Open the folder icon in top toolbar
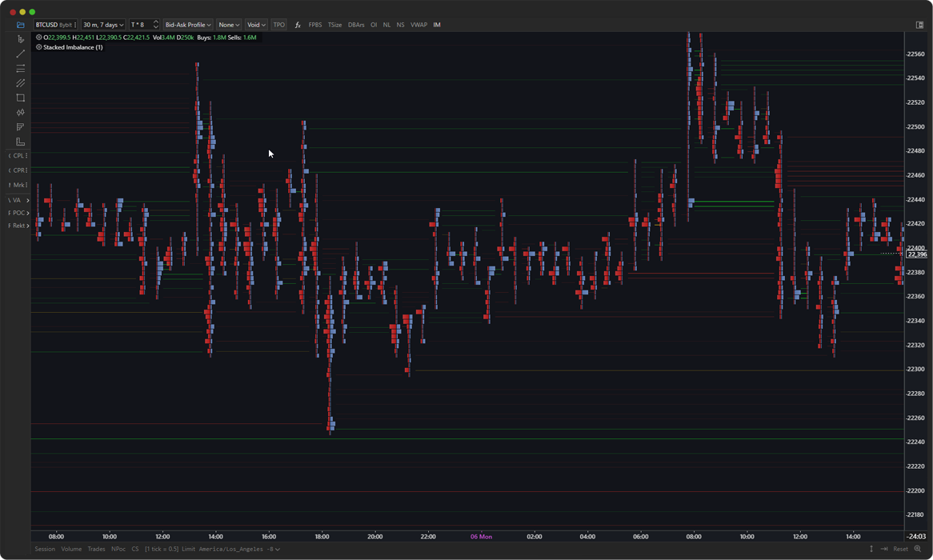The width and height of the screenshot is (933, 560). point(20,25)
